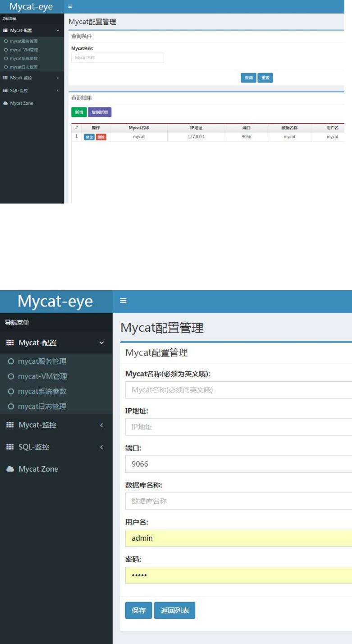Click the IP地址 column header
Screen dimensions: 352x644
pos(196,128)
